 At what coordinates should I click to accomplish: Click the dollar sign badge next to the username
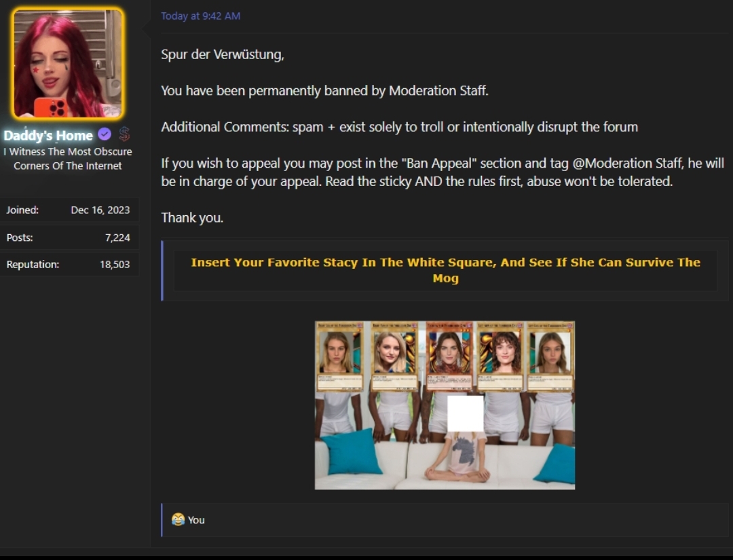click(124, 134)
